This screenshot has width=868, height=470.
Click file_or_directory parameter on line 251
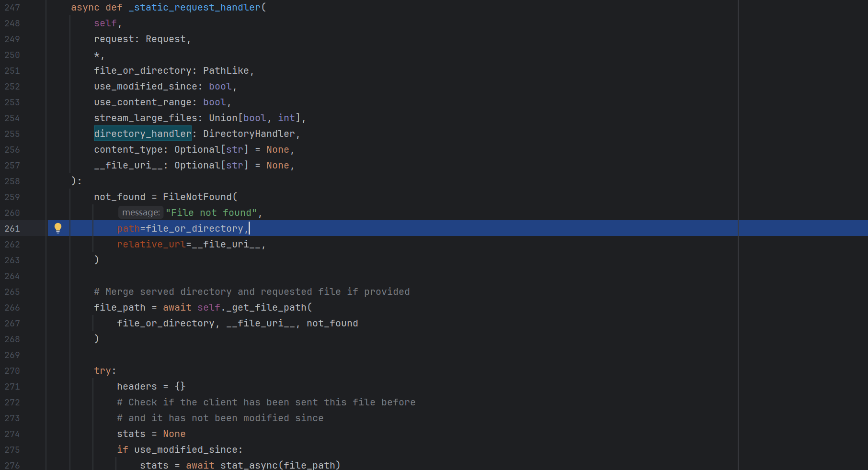pos(143,70)
